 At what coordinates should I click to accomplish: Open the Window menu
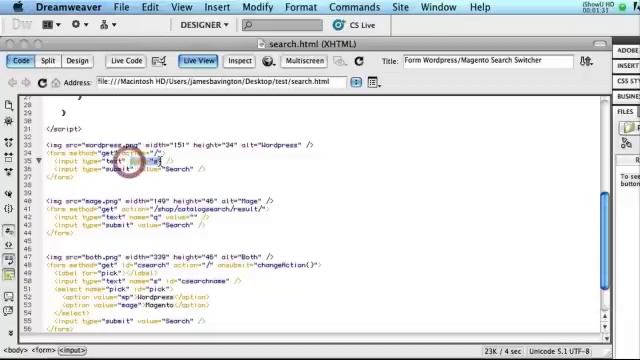point(438,7)
